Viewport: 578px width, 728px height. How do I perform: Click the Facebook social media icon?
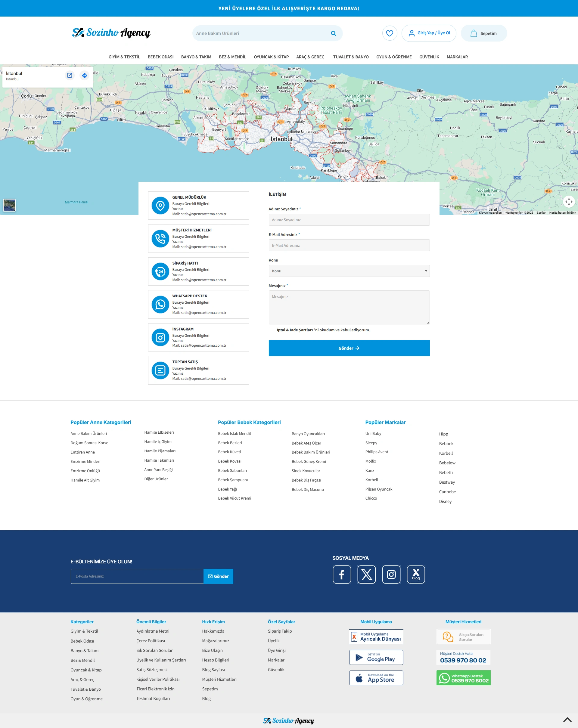click(341, 574)
